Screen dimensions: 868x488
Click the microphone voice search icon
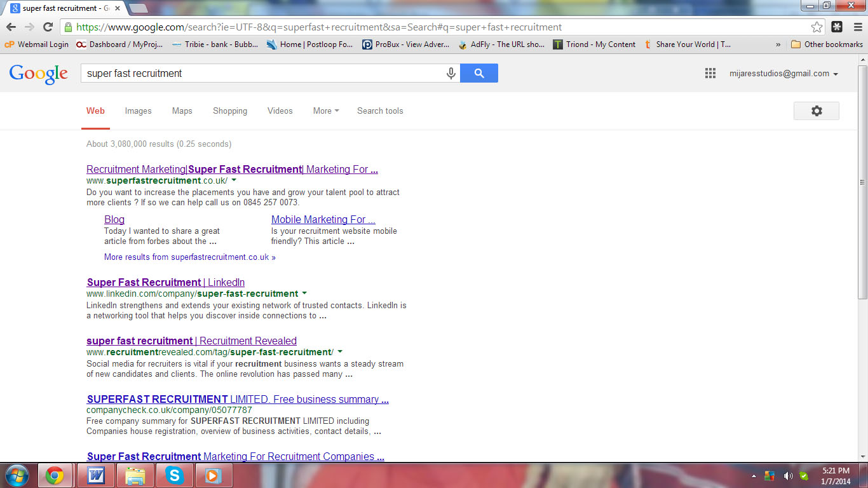click(451, 73)
